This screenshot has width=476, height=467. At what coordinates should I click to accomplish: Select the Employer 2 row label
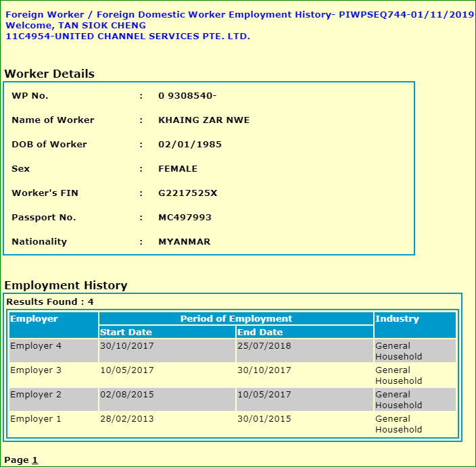pos(36,395)
